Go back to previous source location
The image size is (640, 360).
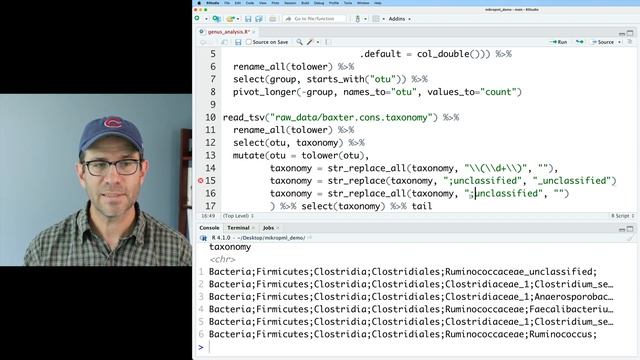pyautogui.click(x=203, y=42)
